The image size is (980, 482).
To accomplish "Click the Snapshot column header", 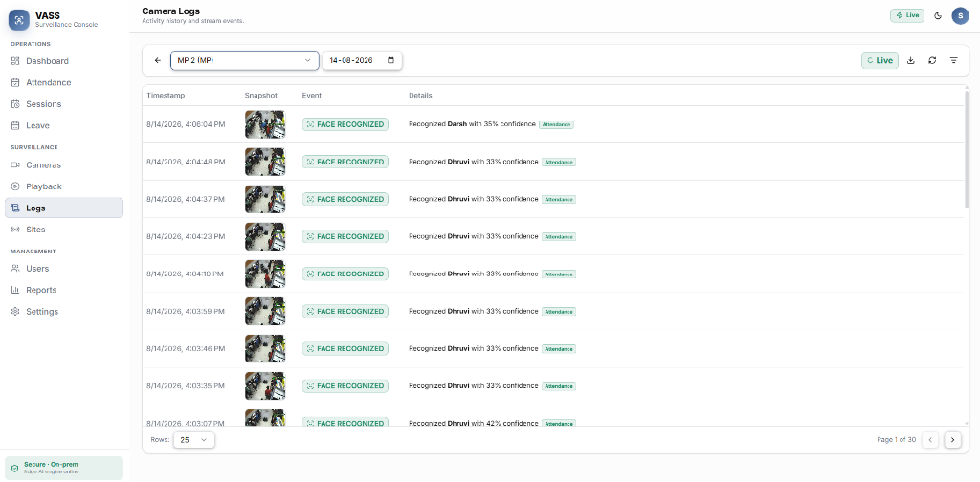I will point(260,96).
